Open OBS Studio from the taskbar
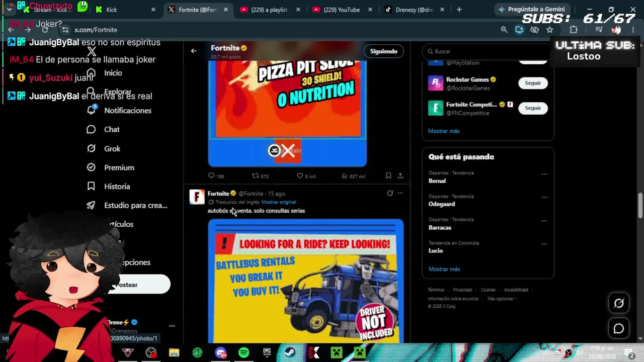 [151, 353]
